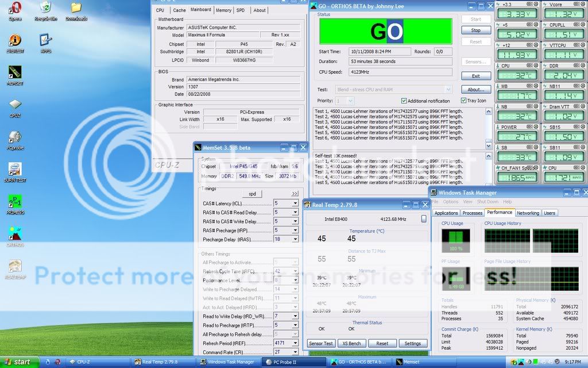
Task: Close the VTTCPU monitor panel in PC Probe
Action: coord(584,45)
